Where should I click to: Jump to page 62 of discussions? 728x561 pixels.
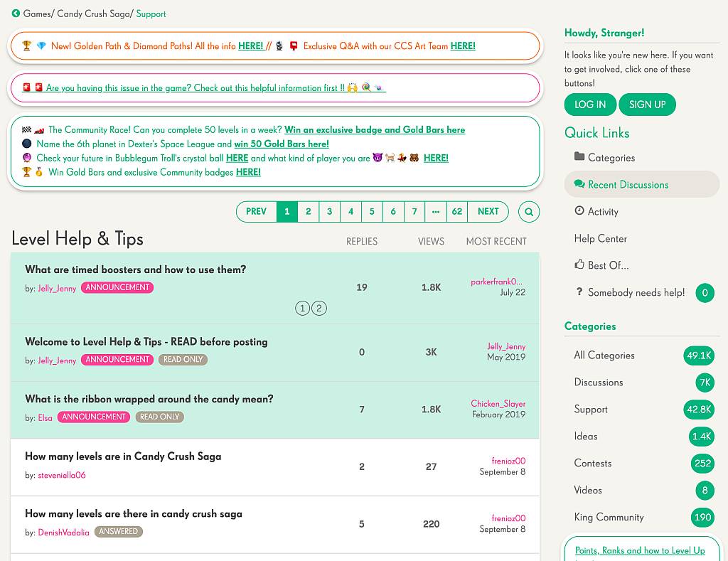(x=456, y=211)
